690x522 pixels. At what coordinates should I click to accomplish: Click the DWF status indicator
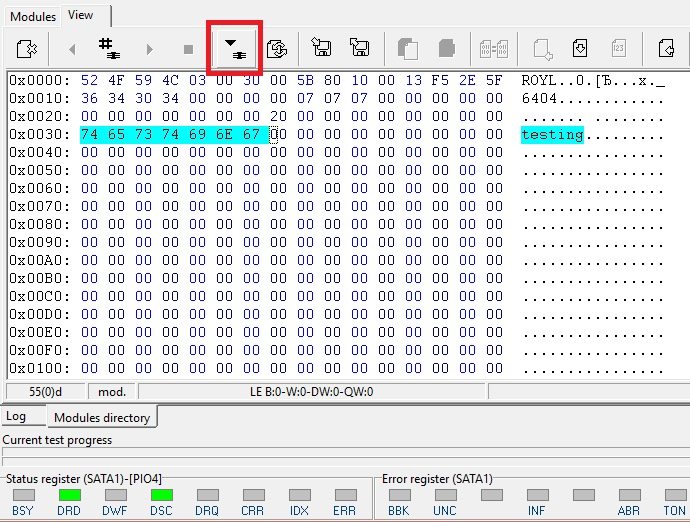pos(116,495)
